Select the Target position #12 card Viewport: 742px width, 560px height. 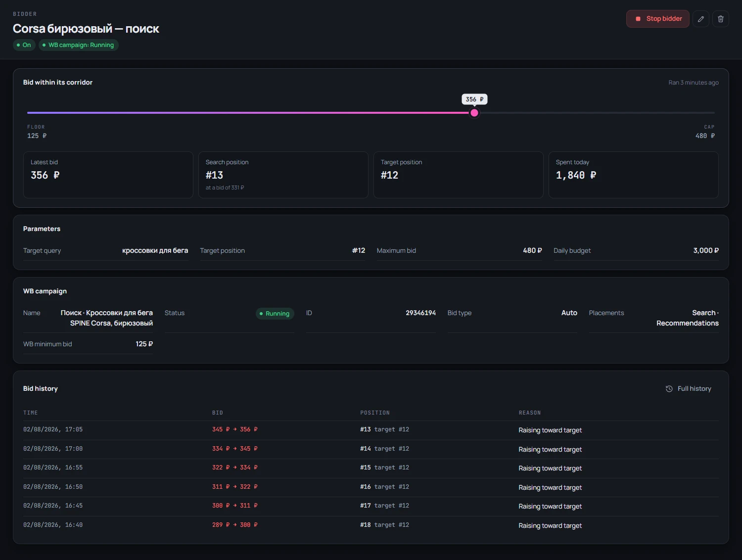click(x=458, y=175)
